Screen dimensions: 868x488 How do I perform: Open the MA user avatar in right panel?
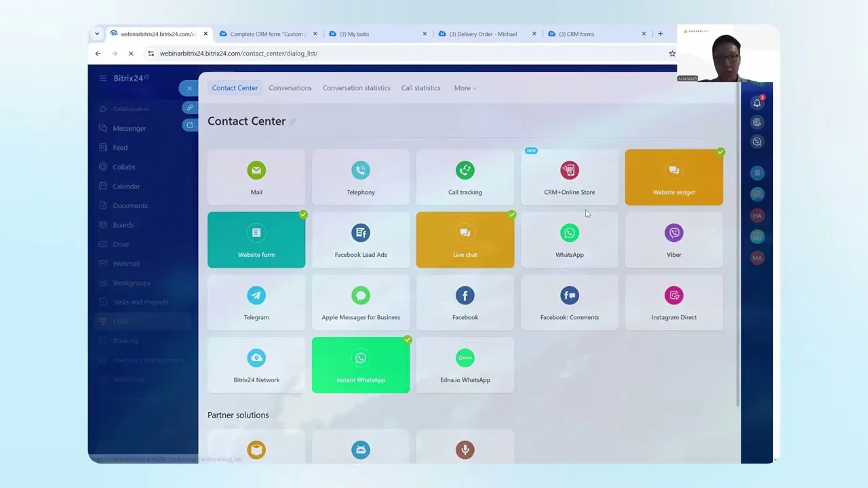pos(757,258)
